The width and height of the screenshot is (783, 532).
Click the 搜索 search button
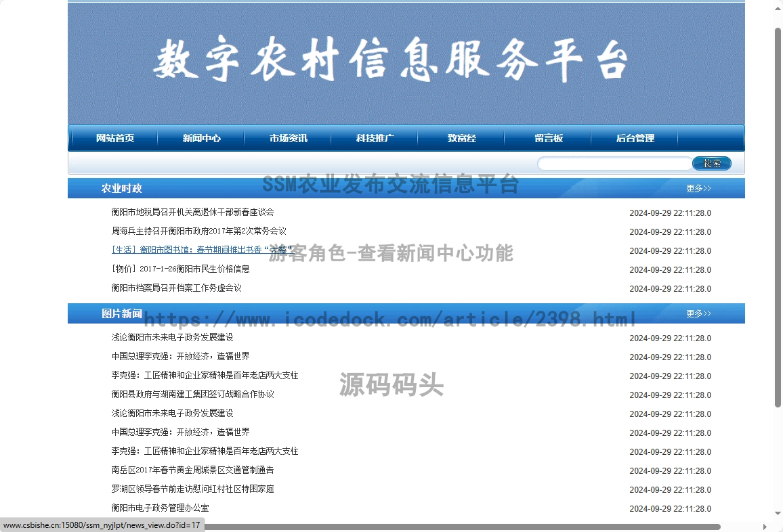pyautogui.click(x=712, y=163)
